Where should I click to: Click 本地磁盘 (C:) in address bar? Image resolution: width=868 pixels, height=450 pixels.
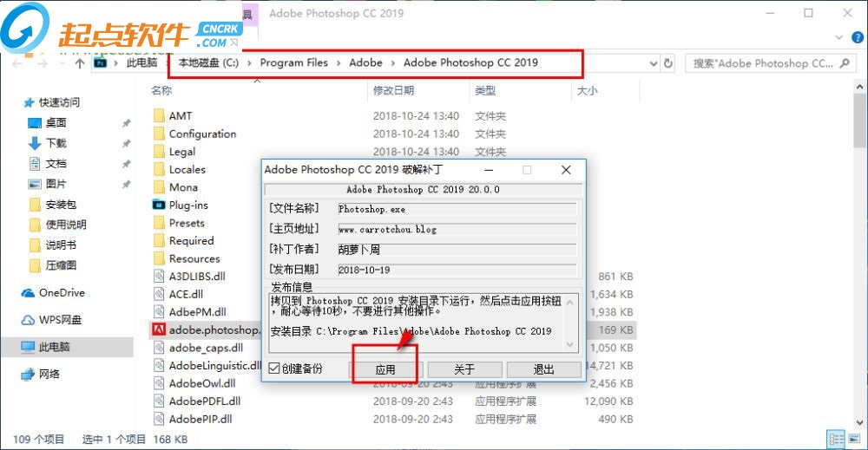(x=208, y=62)
